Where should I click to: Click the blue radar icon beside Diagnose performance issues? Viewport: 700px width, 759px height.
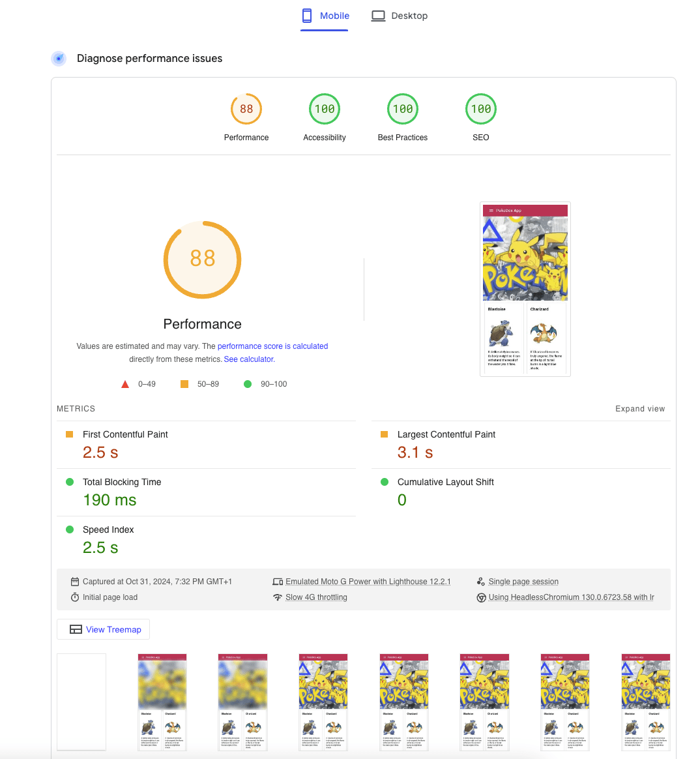coord(59,59)
